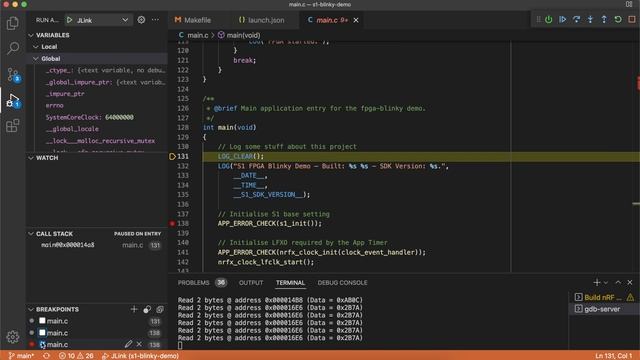This screenshot has height=360, width=640.
Task: Close the bottom panel
Action: (x=630, y=282)
